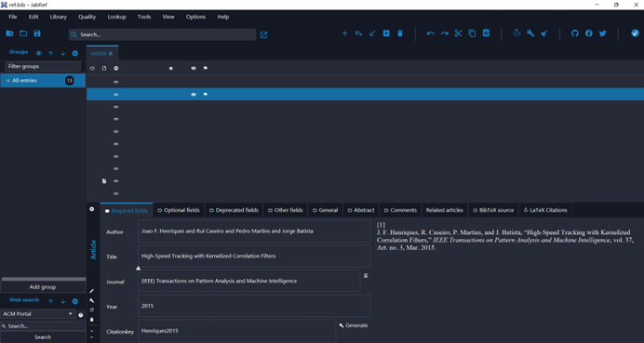Copy the selected entry icon
Image resolution: width=644 pixels, height=343 pixels.
pyautogui.click(x=473, y=33)
